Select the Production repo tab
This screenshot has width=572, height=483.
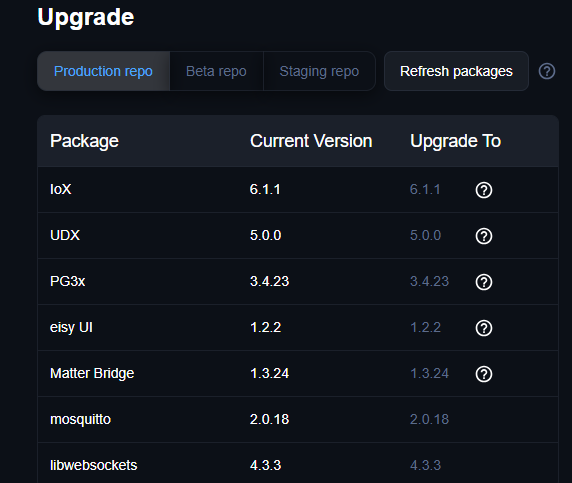[x=103, y=71]
